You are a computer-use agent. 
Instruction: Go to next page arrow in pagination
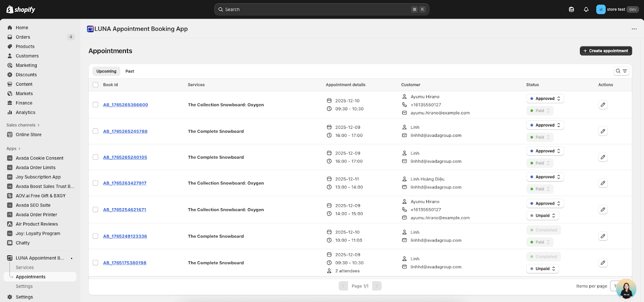(x=377, y=286)
